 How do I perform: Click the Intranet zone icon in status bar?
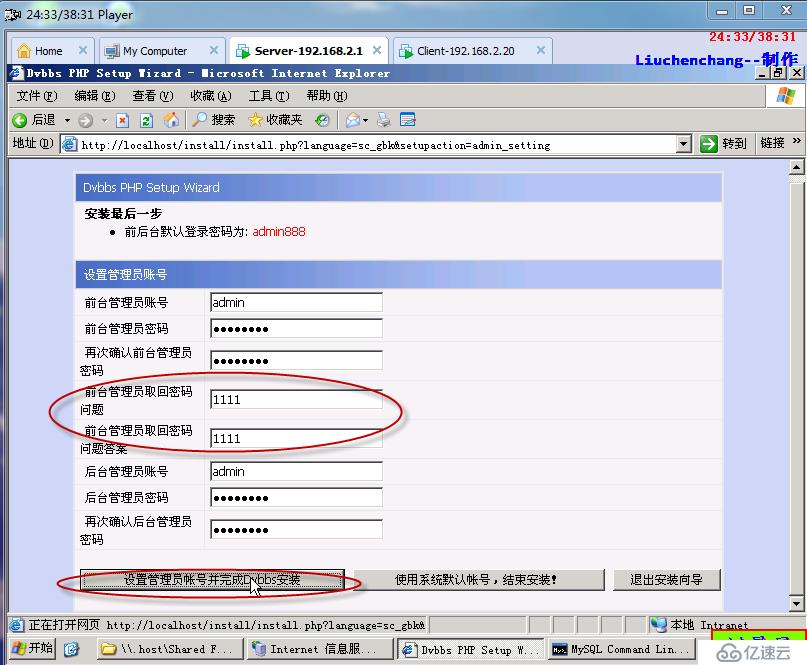coord(658,625)
